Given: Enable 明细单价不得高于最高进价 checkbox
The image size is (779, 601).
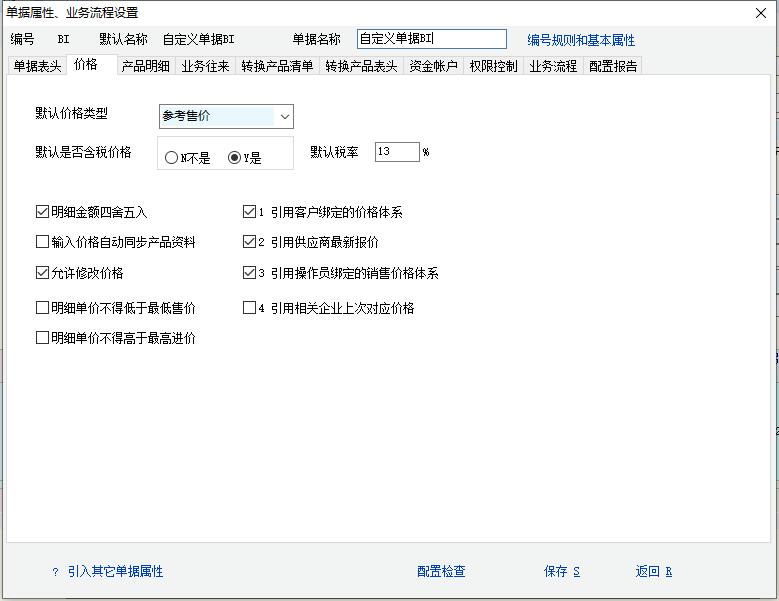Looking at the screenshot, I should coord(42,338).
